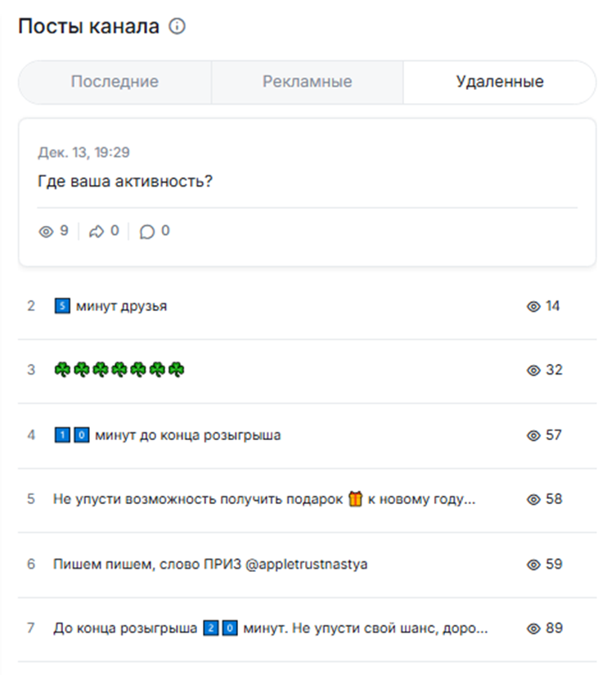
Task: Click the info icon beside Посты канала
Action: (x=177, y=26)
